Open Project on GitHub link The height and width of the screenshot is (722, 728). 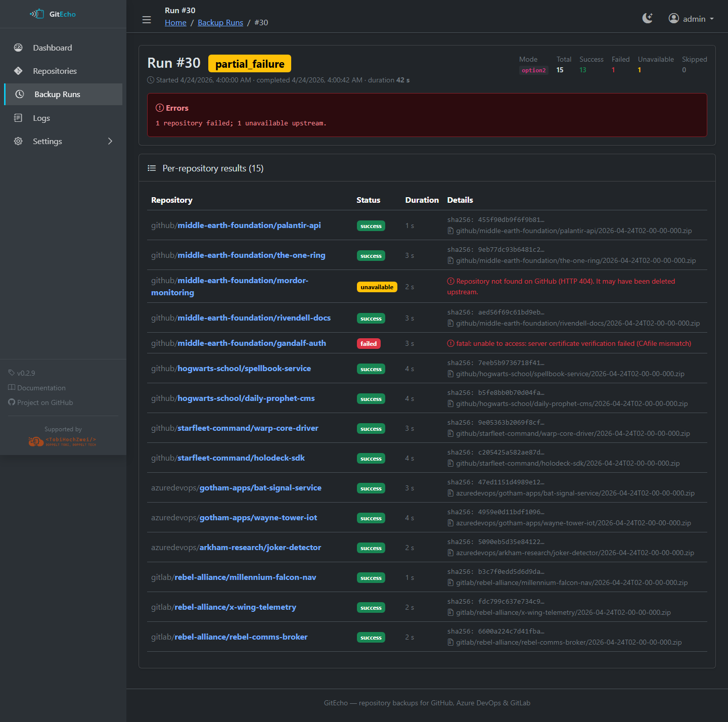pyautogui.click(x=44, y=402)
